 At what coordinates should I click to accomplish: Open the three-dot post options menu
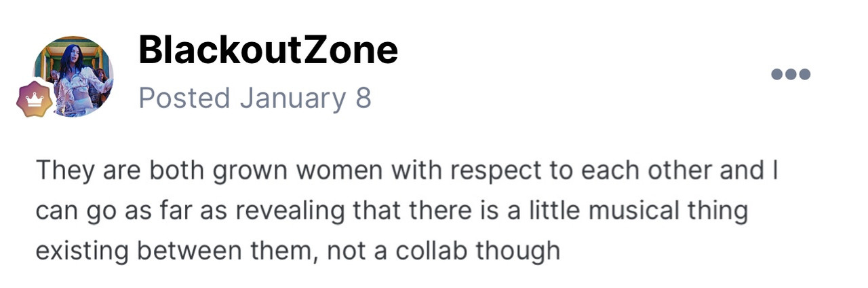pyautogui.click(x=791, y=74)
